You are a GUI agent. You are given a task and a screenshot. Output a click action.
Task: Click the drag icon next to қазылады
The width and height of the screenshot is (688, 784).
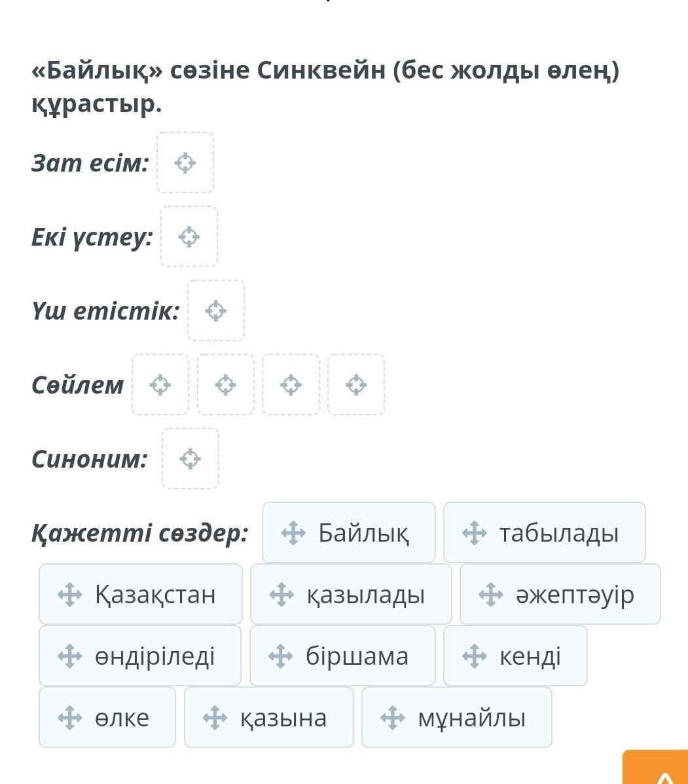[281, 595]
